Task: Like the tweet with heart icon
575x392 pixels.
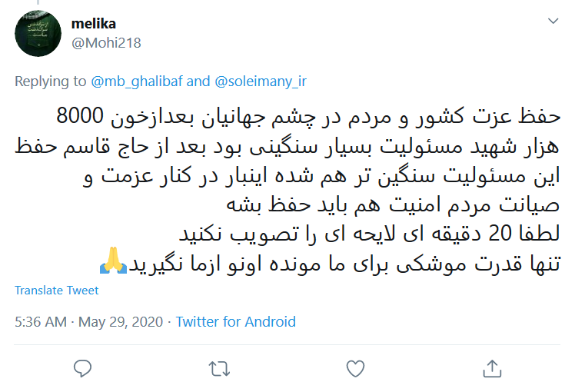Action: coord(354,369)
